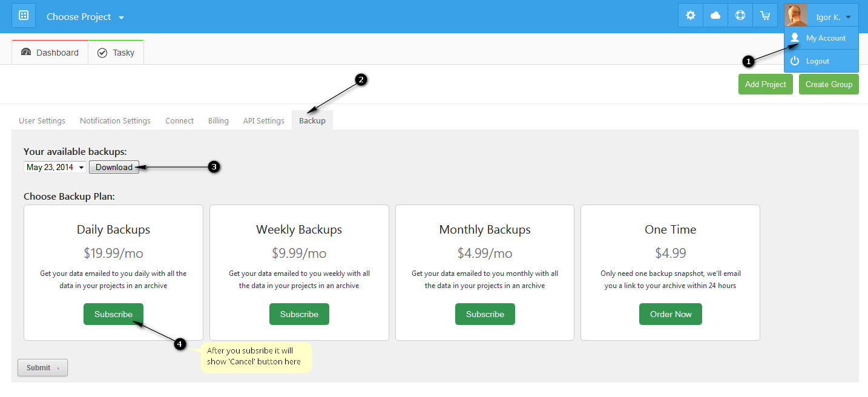Click the My Account person icon

tap(795, 38)
